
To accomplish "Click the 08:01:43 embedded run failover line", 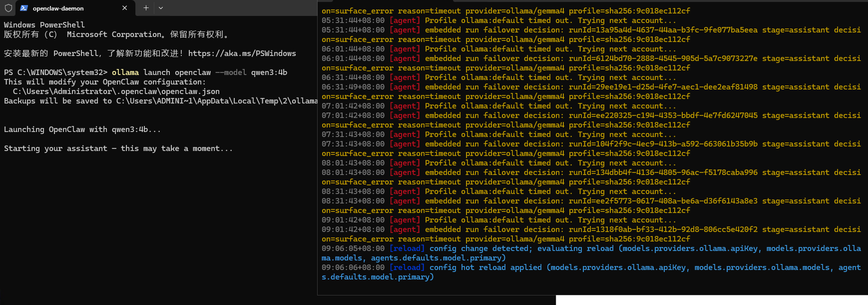I will [591, 172].
